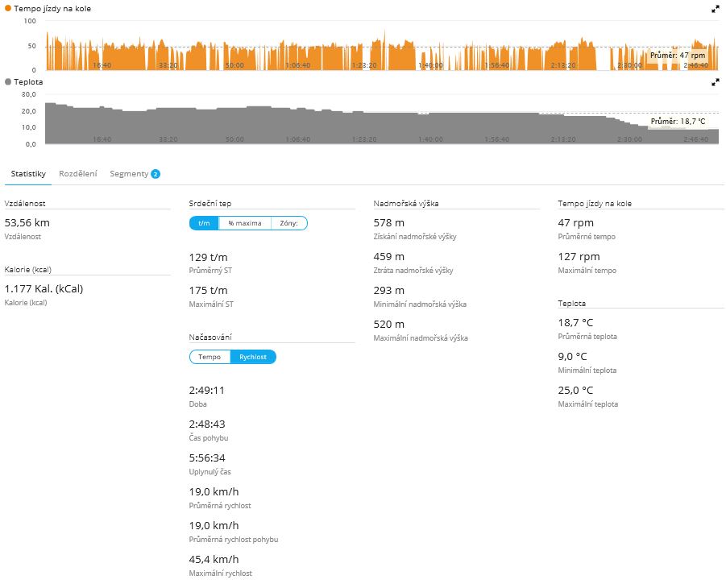
Task: Click the 'Průměr: 18,7 °C' chart label
Action: (678, 122)
